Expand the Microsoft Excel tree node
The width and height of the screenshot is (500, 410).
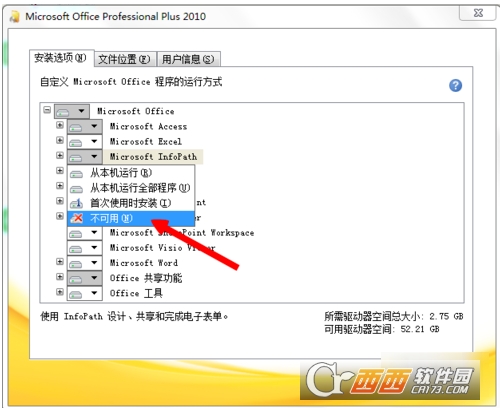(60, 140)
